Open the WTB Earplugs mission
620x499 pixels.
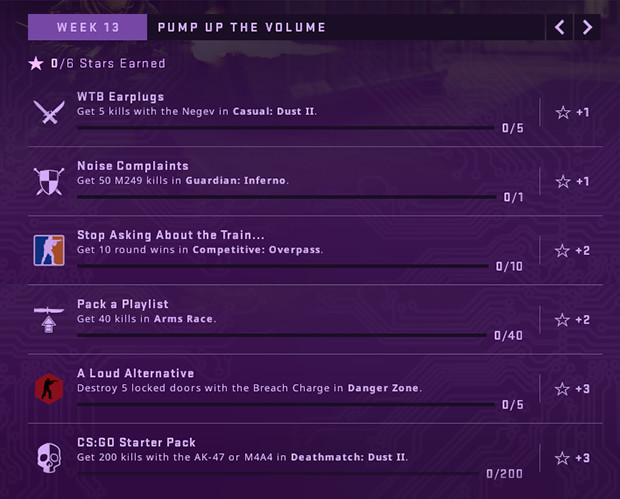coord(121,97)
